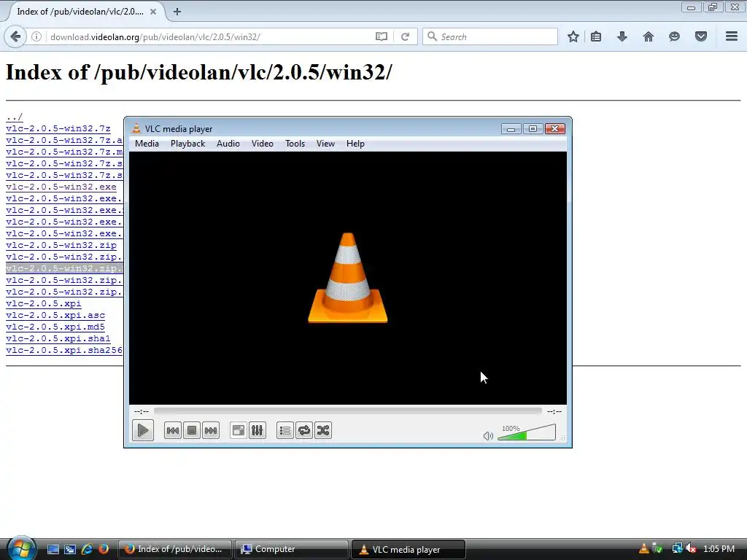The image size is (747, 560).
Task: Click the taskbar clock 1:05 PM
Action: click(x=719, y=548)
